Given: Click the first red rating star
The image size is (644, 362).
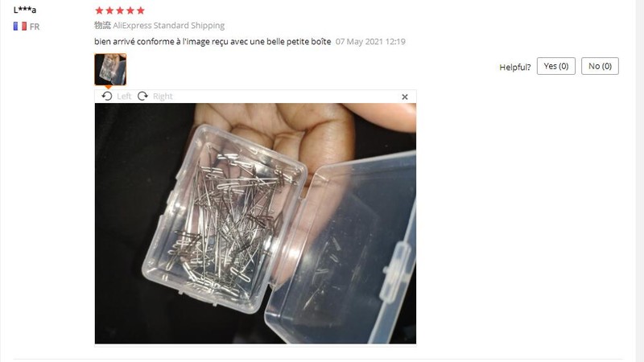Looking at the screenshot, I should click(x=99, y=10).
